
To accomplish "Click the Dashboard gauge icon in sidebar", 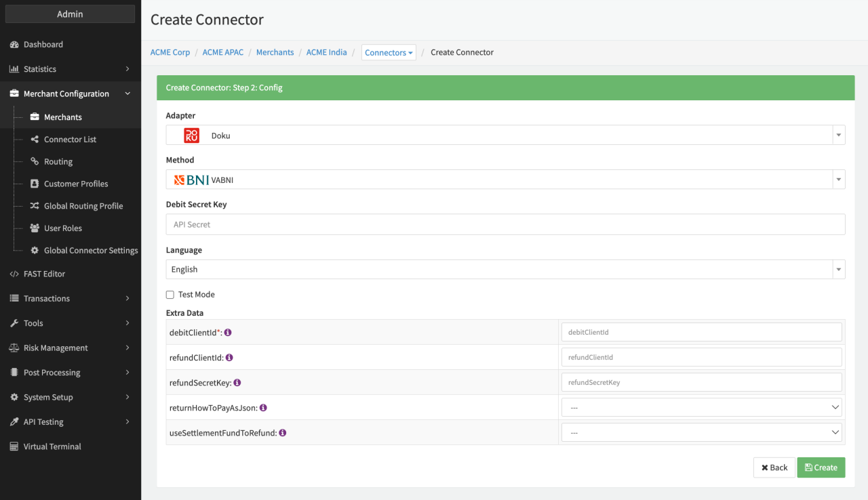I will tap(14, 45).
